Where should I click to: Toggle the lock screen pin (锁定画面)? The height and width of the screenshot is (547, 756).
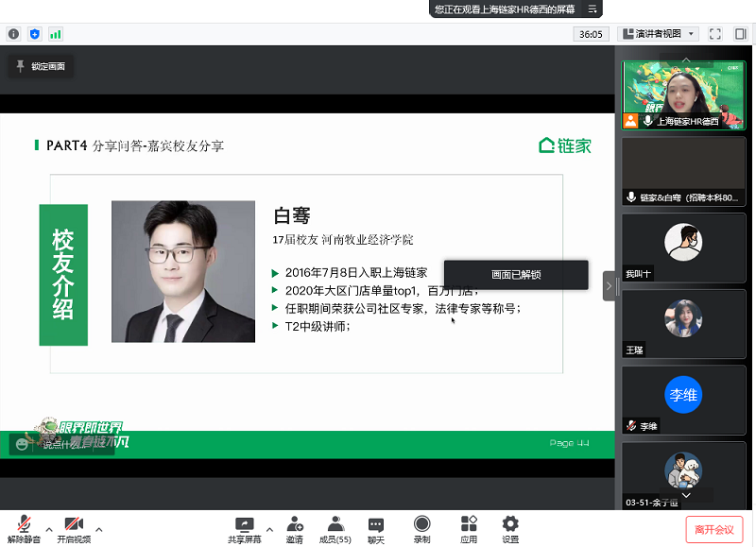[x=40, y=67]
